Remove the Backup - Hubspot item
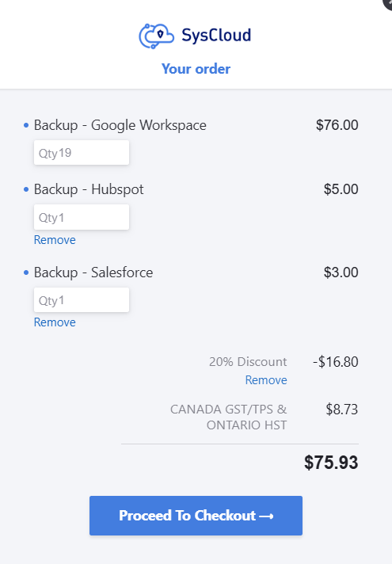Image resolution: width=392 pixels, height=564 pixels. tap(55, 240)
